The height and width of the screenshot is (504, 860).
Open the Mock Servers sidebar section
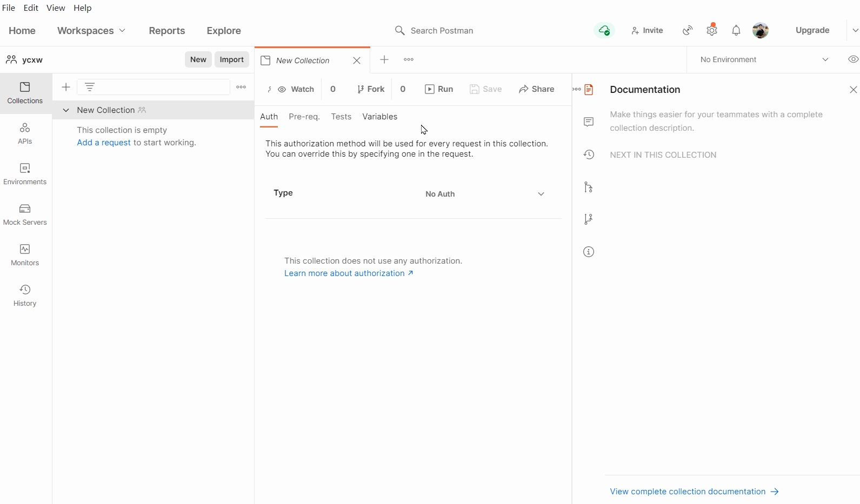[x=25, y=214]
